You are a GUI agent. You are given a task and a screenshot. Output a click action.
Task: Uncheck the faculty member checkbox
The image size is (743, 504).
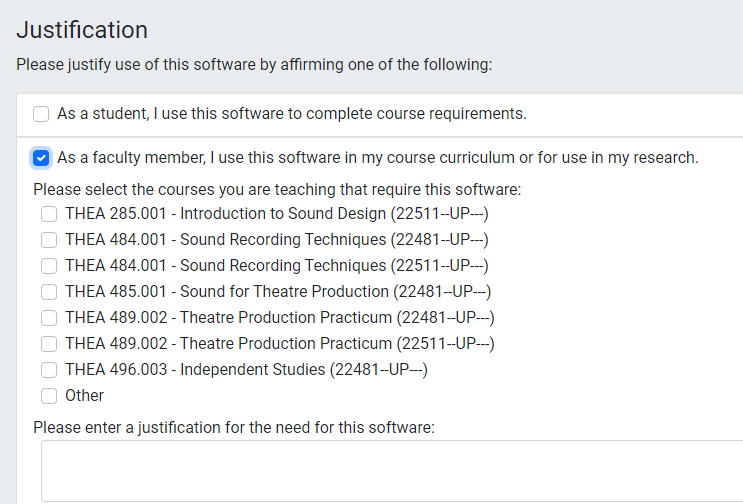pos(41,158)
